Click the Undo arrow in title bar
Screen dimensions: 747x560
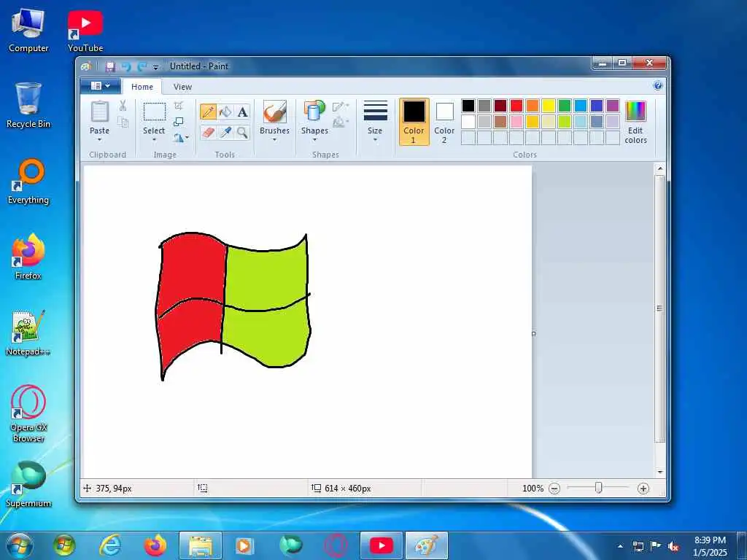coord(126,66)
